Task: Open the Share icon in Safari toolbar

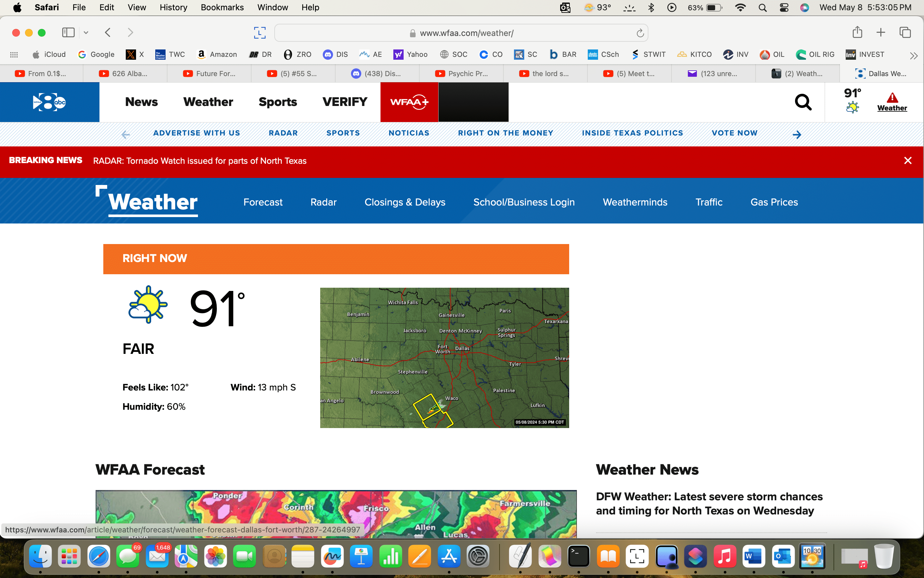Action: [857, 32]
